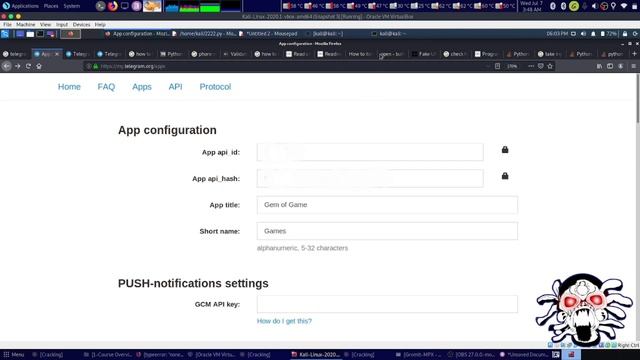
Task: Open the Machine menu of VirtualBox
Action: (x=26, y=24)
